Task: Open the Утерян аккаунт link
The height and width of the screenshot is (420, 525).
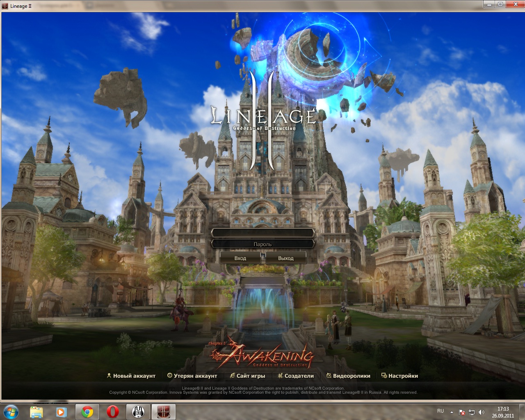Action: [x=192, y=376]
